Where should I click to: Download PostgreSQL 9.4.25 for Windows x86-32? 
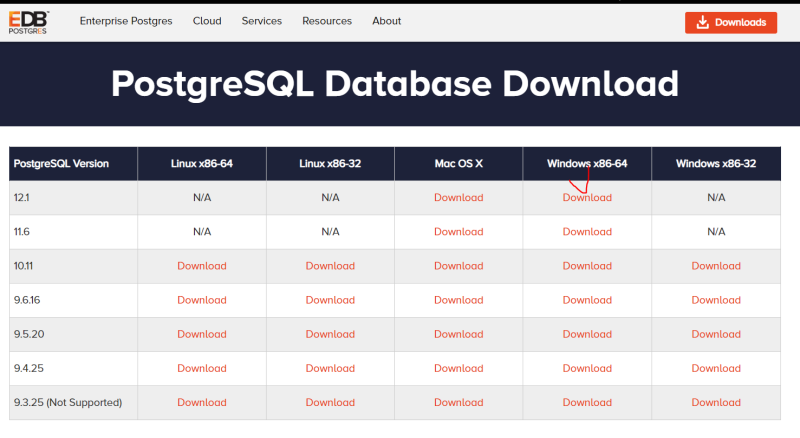[x=716, y=368]
